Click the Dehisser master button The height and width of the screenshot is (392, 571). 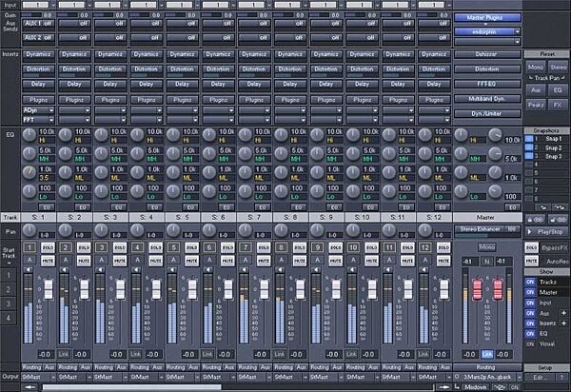487,54
